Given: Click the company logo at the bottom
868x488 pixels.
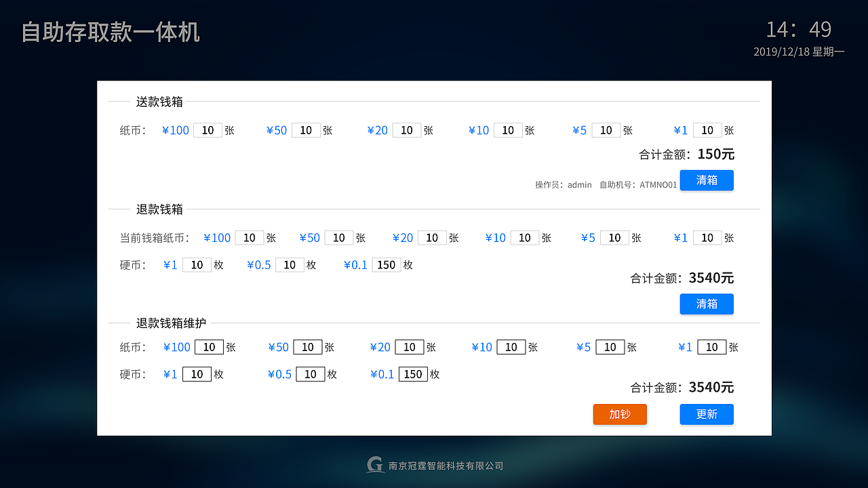Looking at the screenshot, I should click(x=374, y=465).
